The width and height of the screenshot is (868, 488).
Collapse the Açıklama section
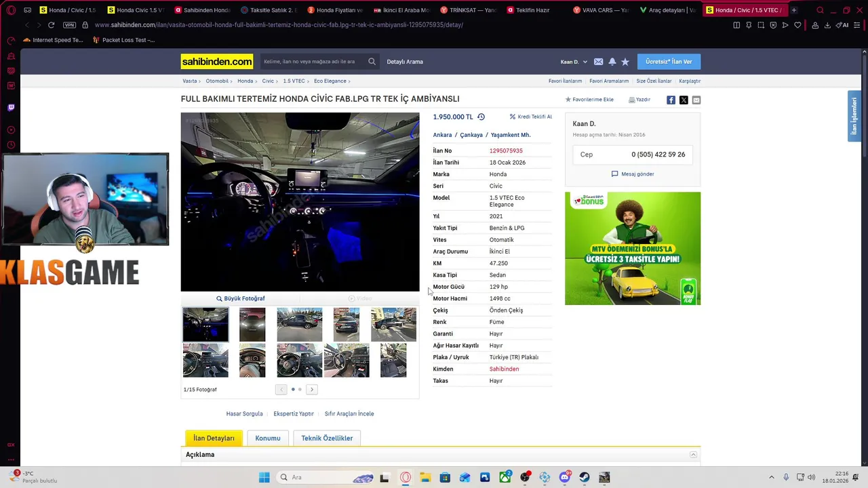click(693, 455)
